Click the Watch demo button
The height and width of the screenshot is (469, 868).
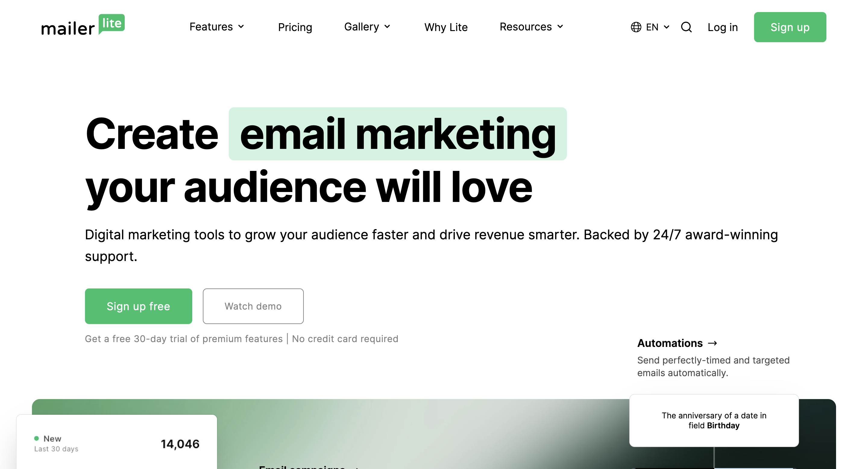pyautogui.click(x=253, y=306)
